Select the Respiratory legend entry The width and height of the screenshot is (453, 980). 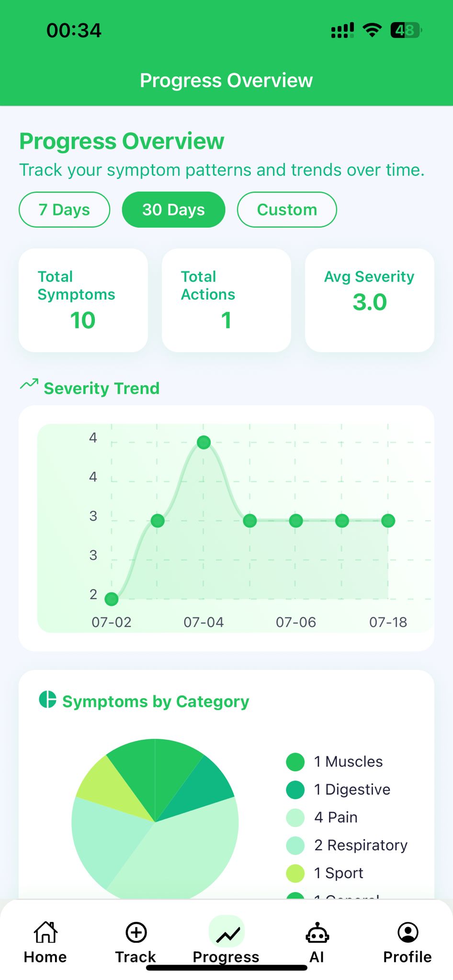360,846
